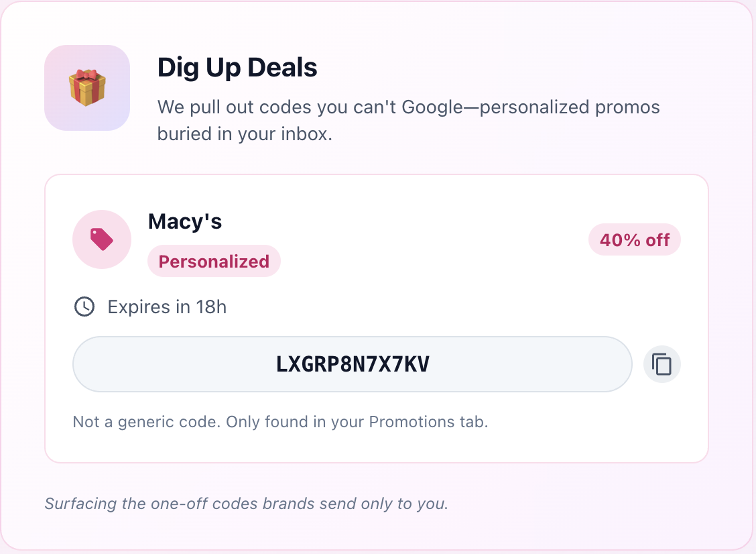756x554 pixels.
Task: Click the pink Personalized color pill
Action: (214, 262)
